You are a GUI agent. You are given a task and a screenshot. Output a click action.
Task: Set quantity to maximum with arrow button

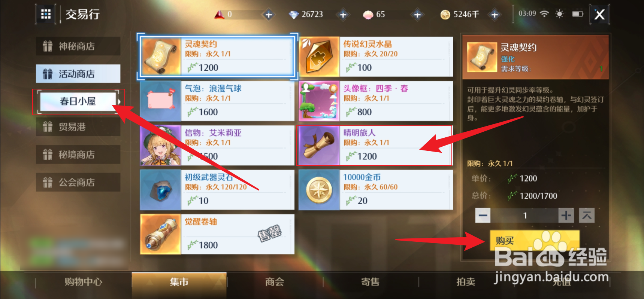(587, 215)
